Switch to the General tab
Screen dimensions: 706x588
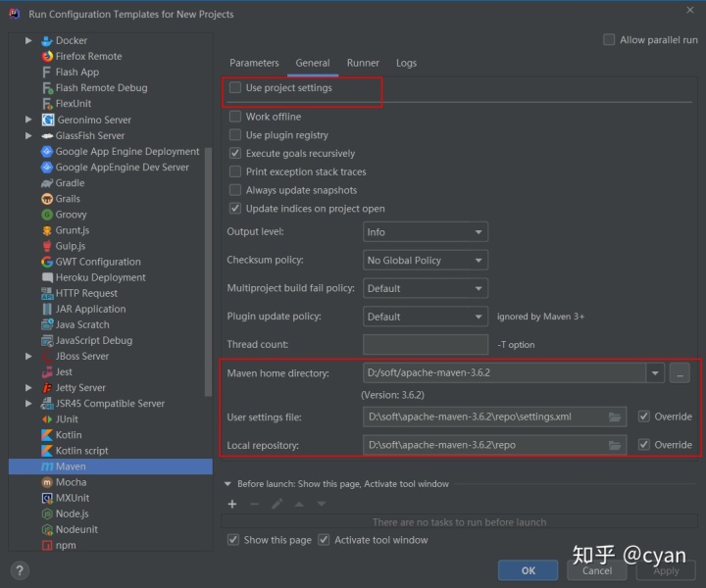[x=313, y=63]
